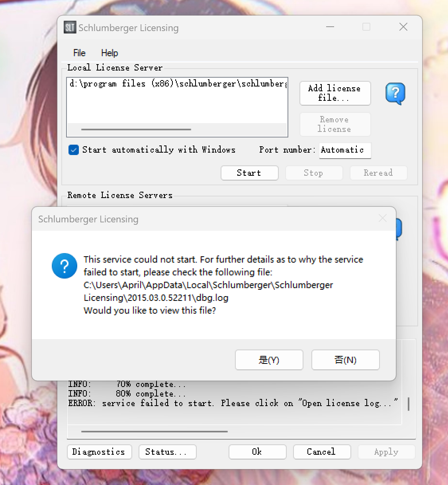
Task: Click the Add license file button
Action: tap(335, 93)
